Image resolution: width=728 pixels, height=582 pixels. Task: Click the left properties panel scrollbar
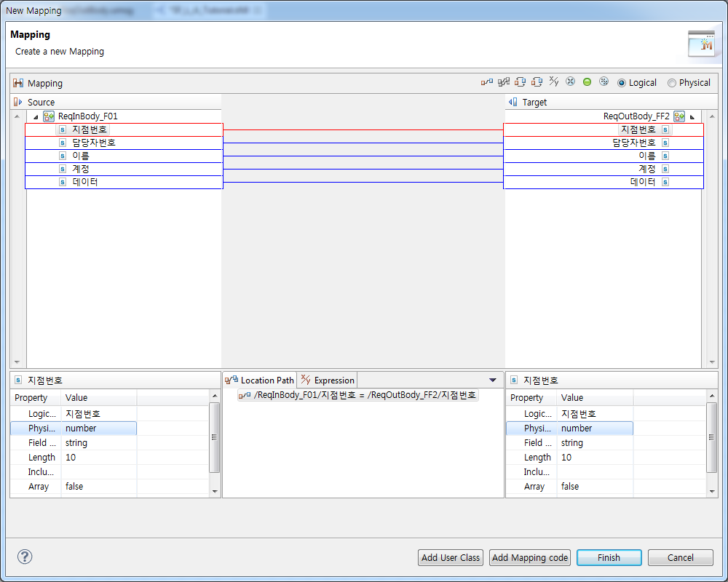214,436
